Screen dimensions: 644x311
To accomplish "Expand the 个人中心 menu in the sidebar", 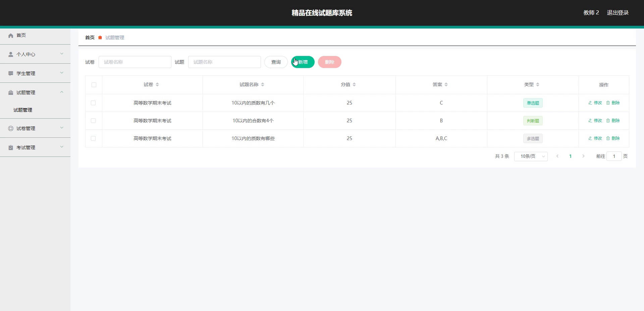I will pos(35,54).
